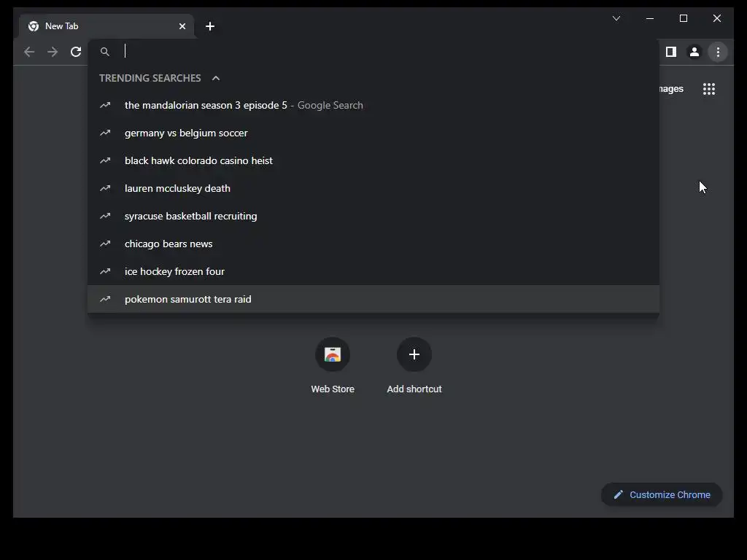Click the browser forward arrow
The image size is (747, 560).
click(53, 52)
